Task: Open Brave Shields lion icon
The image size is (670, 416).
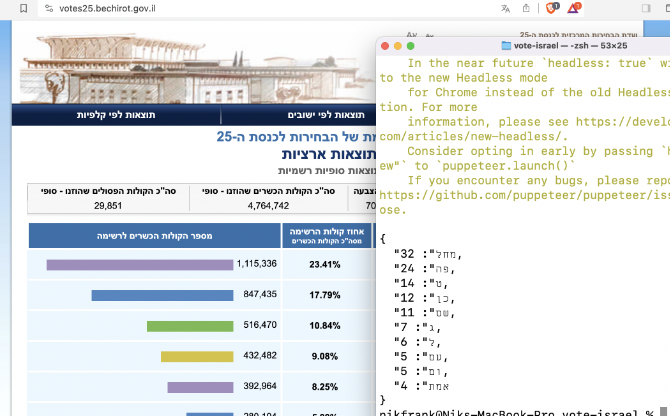Action: pyautogui.click(x=551, y=8)
